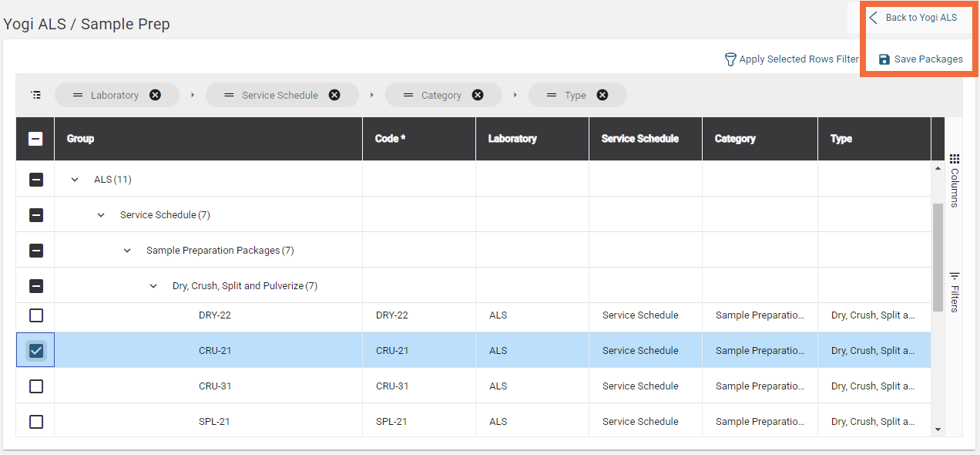Click the Back to Yogi ALS arrow icon
This screenshot has width=980, height=455.
(874, 18)
